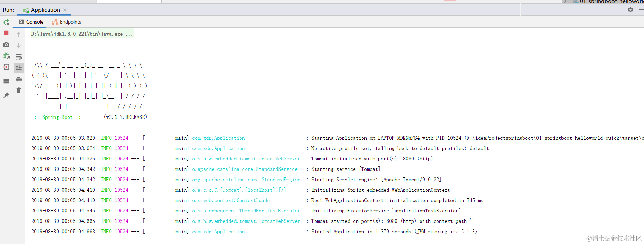
Task: Toggle soft-wrap in the console
Action: (x=19, y=56)
